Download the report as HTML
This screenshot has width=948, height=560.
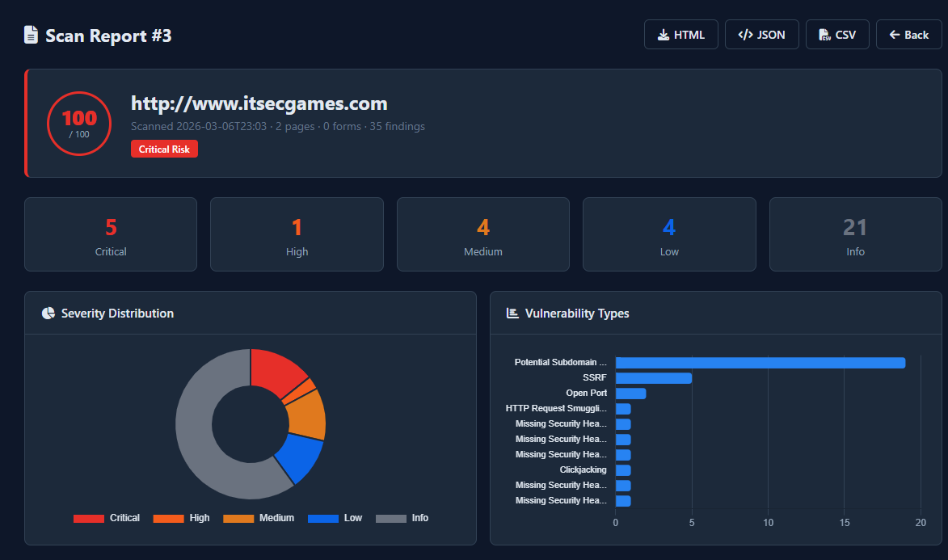pos(680,35)
